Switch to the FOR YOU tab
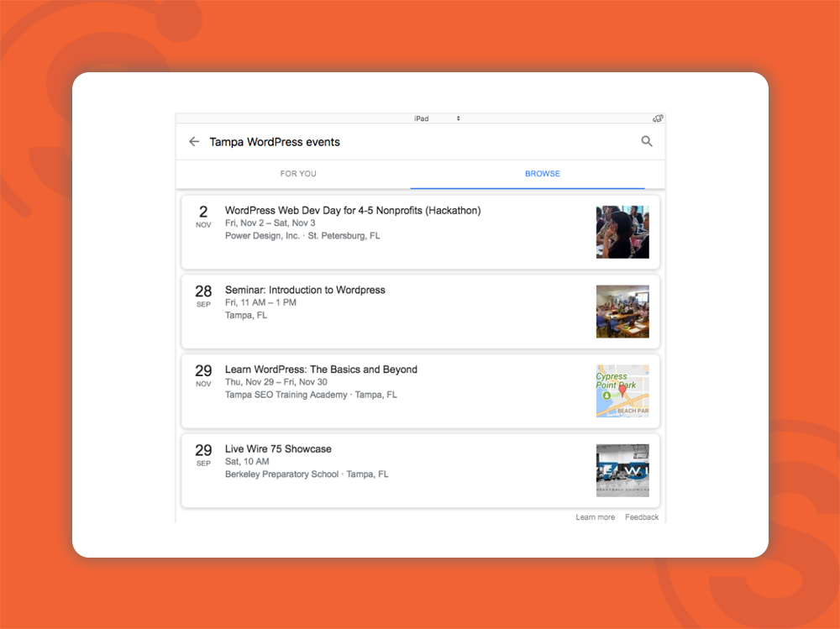The image size is (840, 629). click(x=298, y=174)
